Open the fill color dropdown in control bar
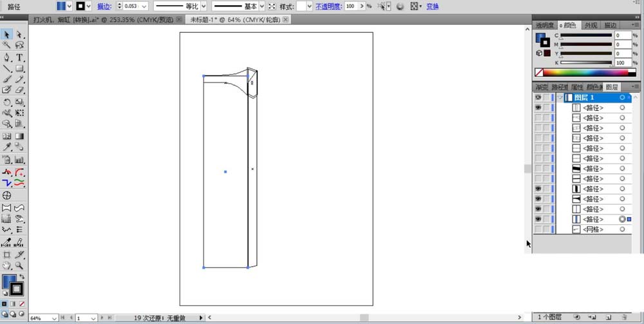This screenshot has width=644, height=324. [x=69, y=6]
